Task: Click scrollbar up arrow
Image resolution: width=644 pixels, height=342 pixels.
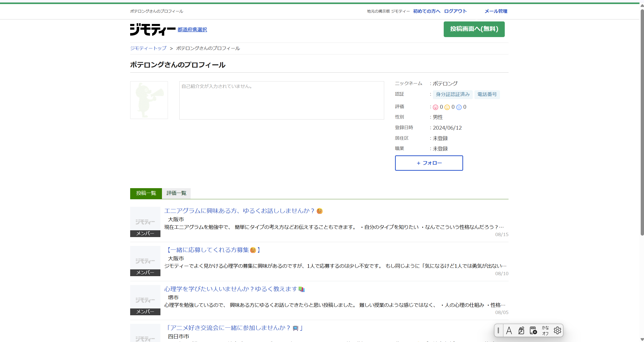Action: (642, 5)
